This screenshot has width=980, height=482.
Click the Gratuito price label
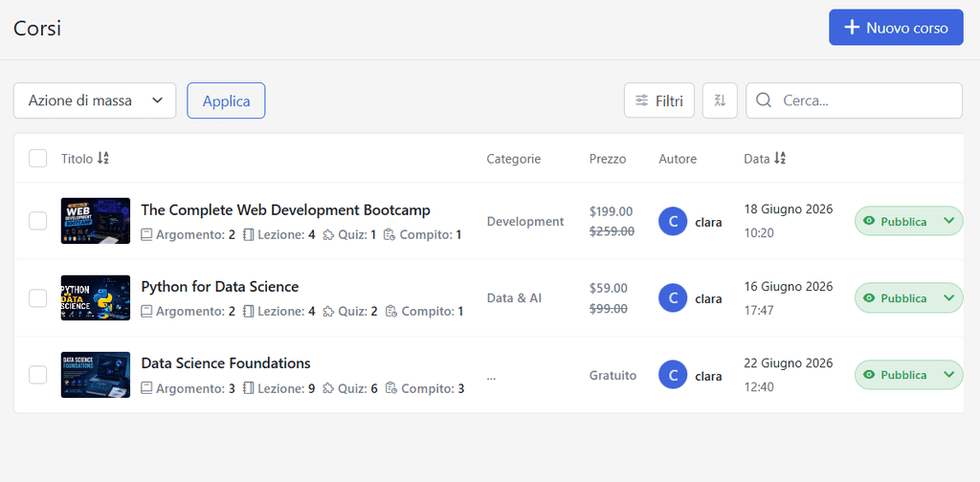coord(613,375)
